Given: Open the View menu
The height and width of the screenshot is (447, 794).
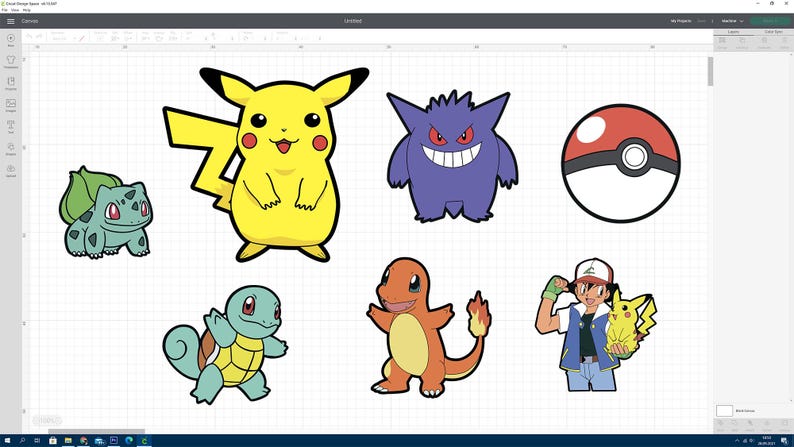Looking at the screenshot, I should (15, 10).
